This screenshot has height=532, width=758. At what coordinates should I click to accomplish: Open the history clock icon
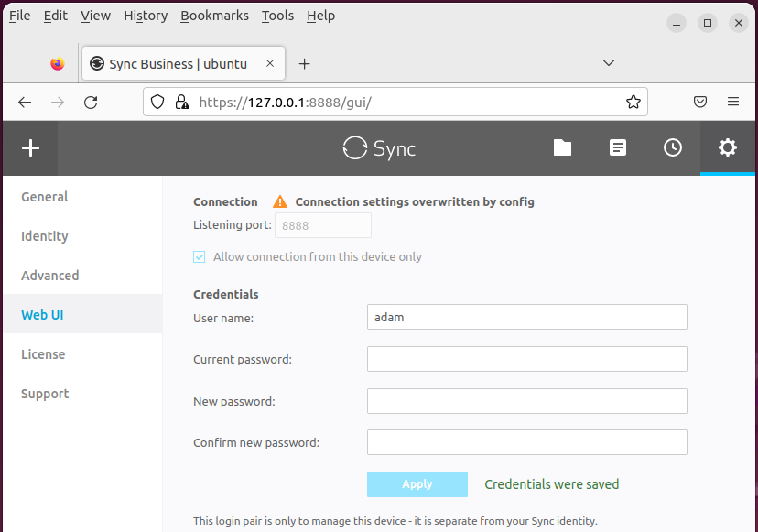(673, 148)
